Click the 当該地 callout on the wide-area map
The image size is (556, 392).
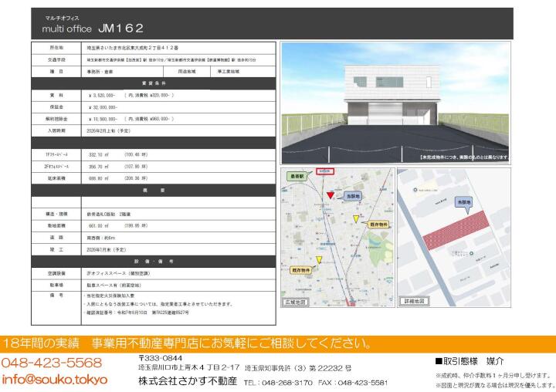(351, 198)
